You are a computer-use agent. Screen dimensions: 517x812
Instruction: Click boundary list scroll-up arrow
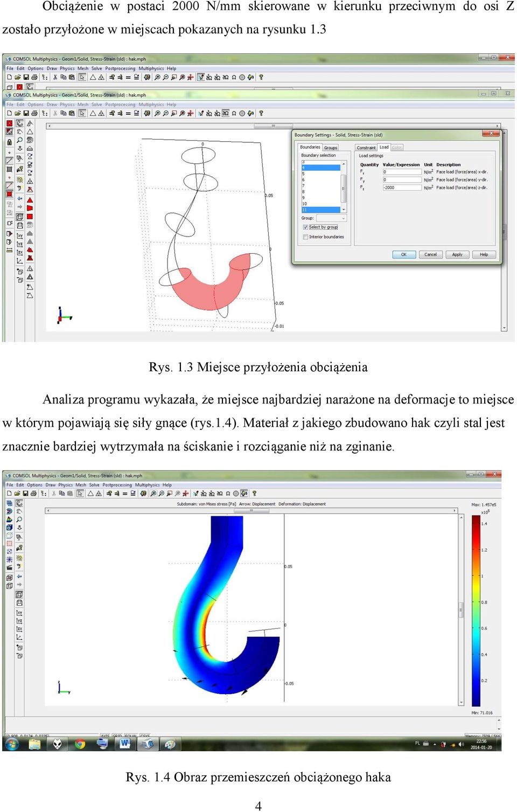click(x=344, y=163)
